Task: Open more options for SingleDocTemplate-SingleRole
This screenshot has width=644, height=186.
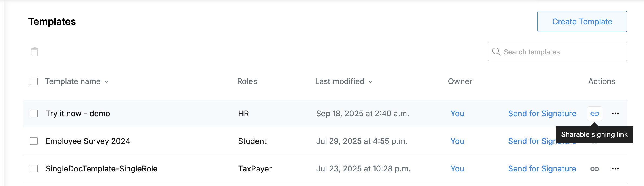Action: click(615, 169)
